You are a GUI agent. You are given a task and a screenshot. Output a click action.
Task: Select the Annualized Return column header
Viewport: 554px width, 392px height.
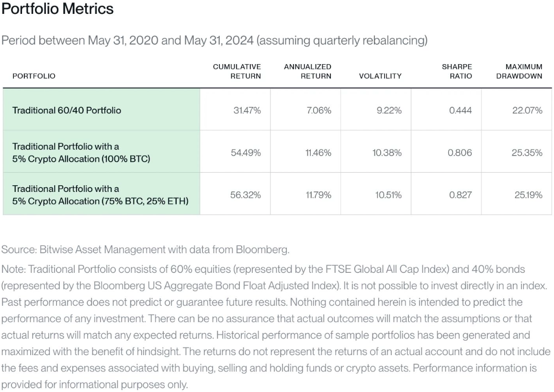307,71
